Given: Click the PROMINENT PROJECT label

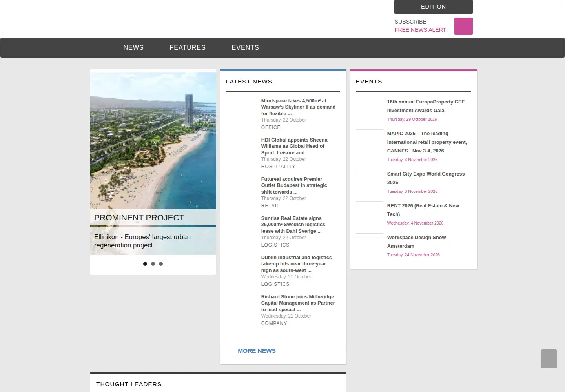Looking at the screenshot, I should (x=139, y=218).
